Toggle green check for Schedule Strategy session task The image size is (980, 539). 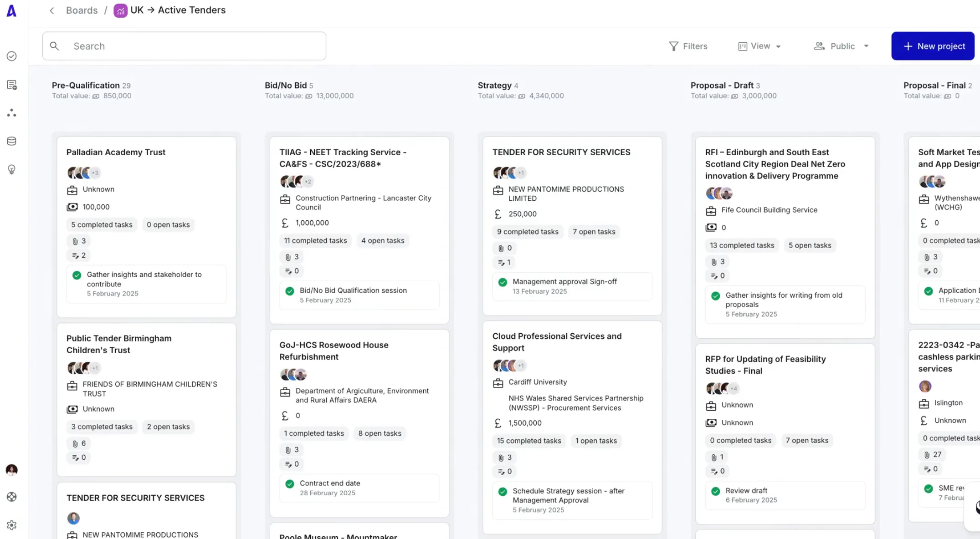tap(503, 492)
